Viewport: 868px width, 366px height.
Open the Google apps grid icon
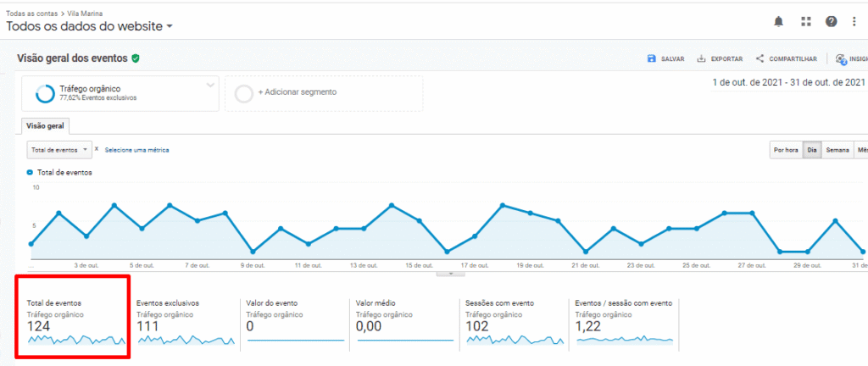pos(805,21)
